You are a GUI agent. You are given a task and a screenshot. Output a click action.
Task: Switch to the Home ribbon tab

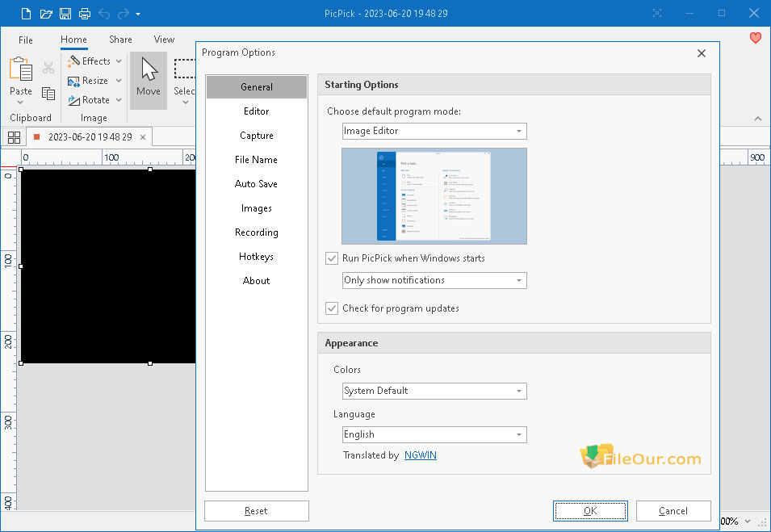[x=73, y=40]
